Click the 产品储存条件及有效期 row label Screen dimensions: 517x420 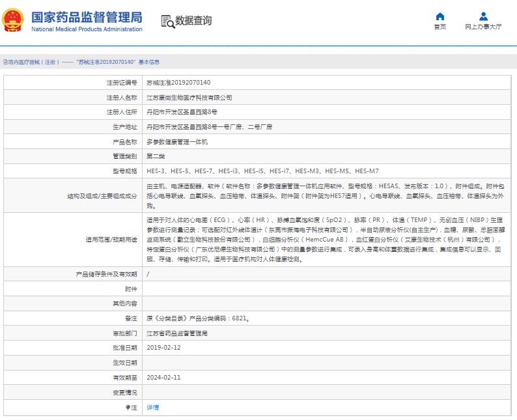point(107,274)
